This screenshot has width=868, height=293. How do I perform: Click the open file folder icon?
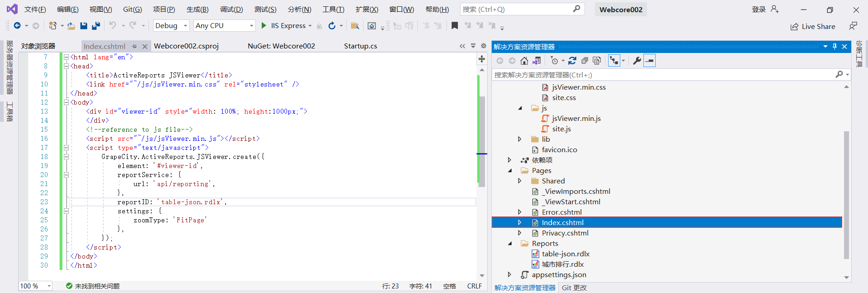71,26
